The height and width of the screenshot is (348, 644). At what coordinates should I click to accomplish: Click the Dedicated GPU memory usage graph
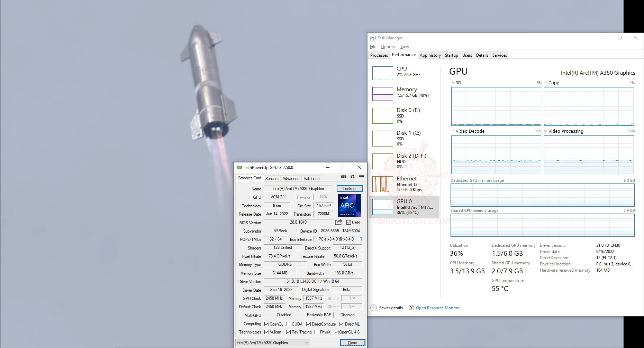click(543, 195)
